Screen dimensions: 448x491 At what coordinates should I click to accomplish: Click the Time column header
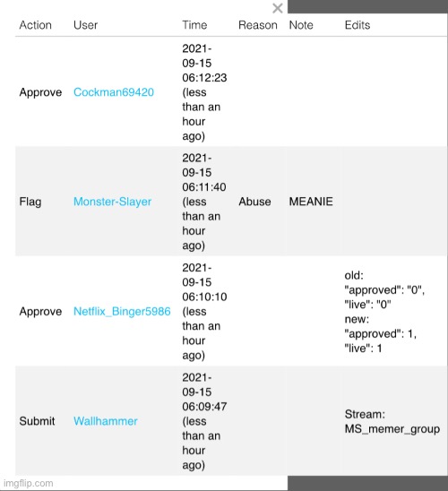click(x=194, y=25)
